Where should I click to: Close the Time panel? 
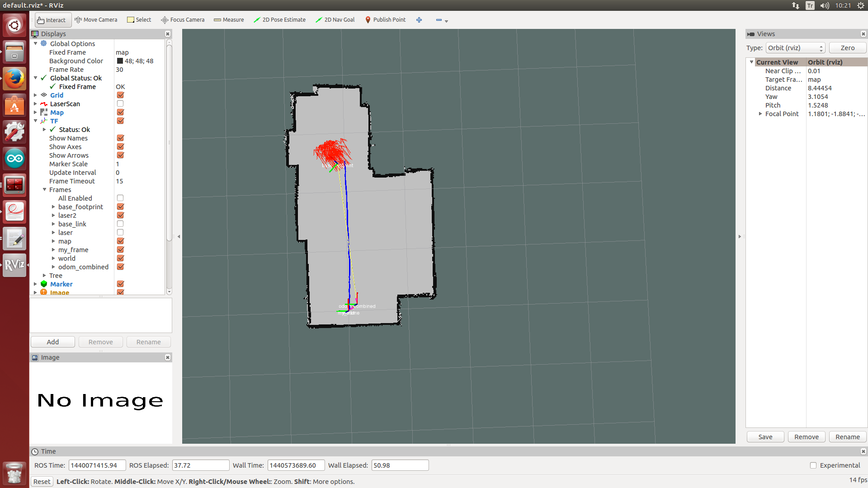[863, 451]
